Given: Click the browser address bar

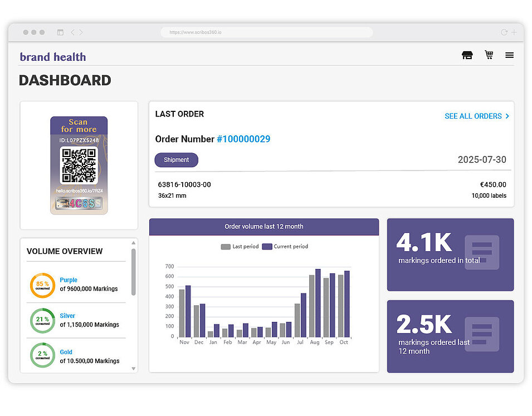Looking at the screenshot, I should coord(266,32).
